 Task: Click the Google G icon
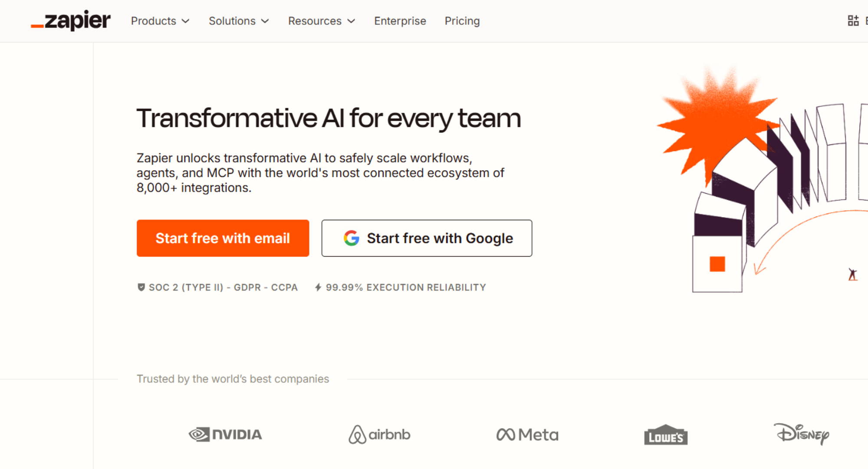point(351,238)
